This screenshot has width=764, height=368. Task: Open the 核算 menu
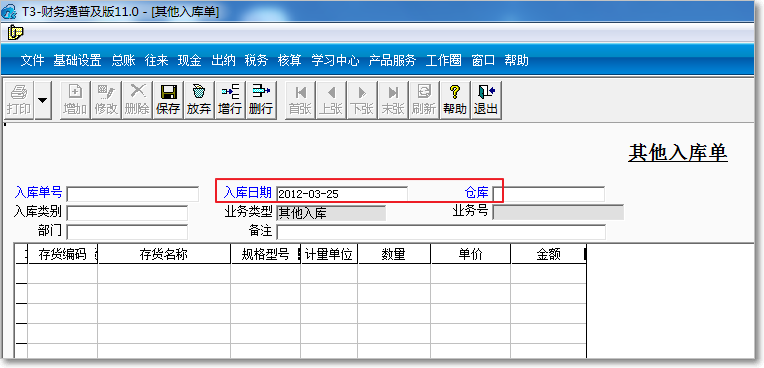[x=289, y=60]
